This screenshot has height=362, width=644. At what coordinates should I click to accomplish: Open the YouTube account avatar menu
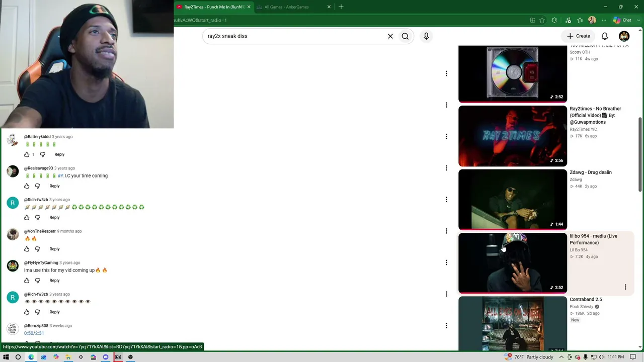[624, 36]
